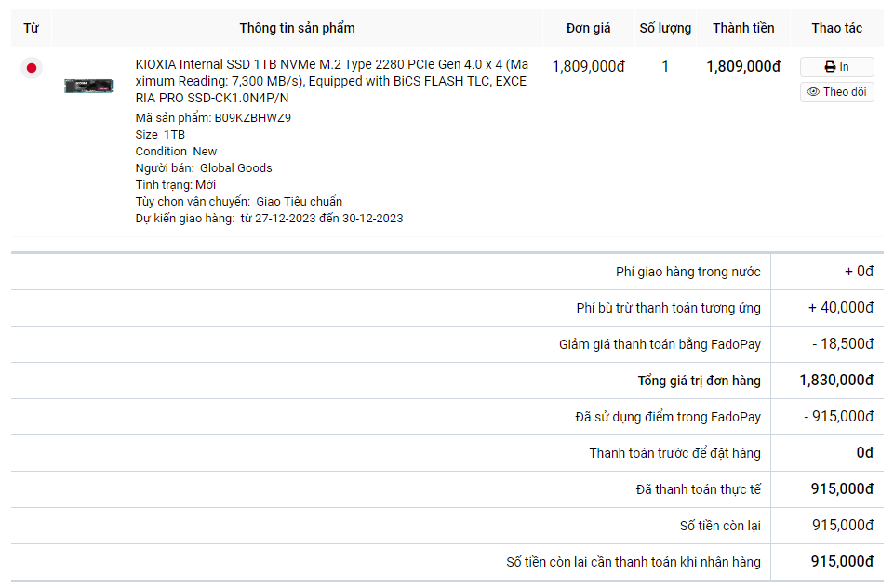Open the KIOXIA SSD product thumbnail
Image resolution: width=894 pixels, height=588 pixels.
[x=89, y=86]
